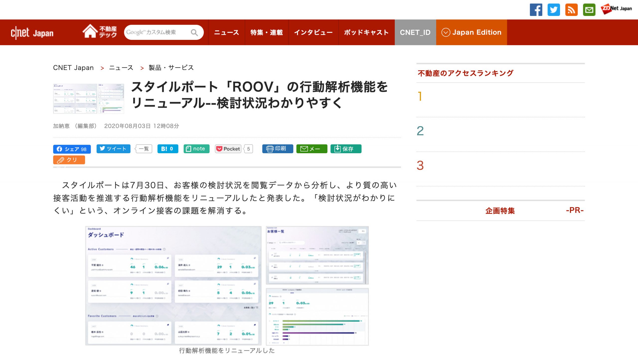The width and height of the screenshot is (638, 364).
Task: Share the article to note
Action: [196, 149]
